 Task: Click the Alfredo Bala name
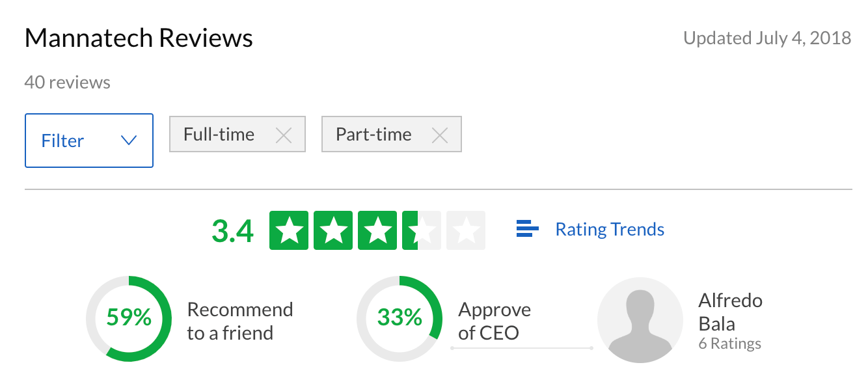point(730,312)
